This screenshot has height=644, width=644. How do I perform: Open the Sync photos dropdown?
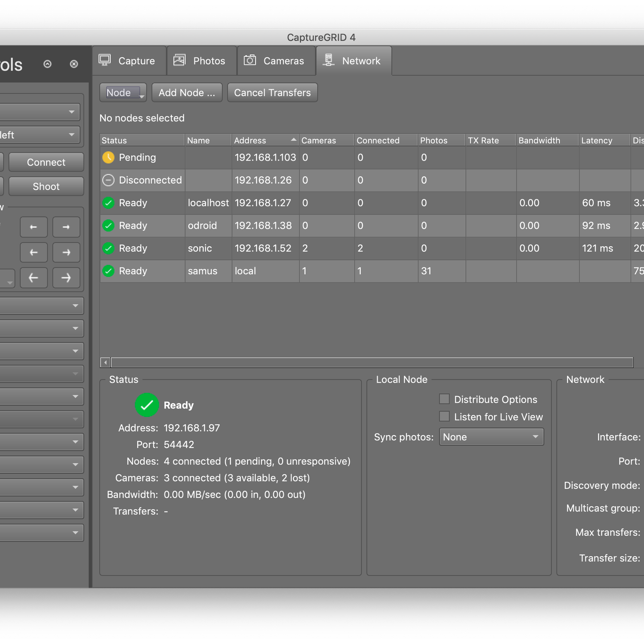point(491,437)
